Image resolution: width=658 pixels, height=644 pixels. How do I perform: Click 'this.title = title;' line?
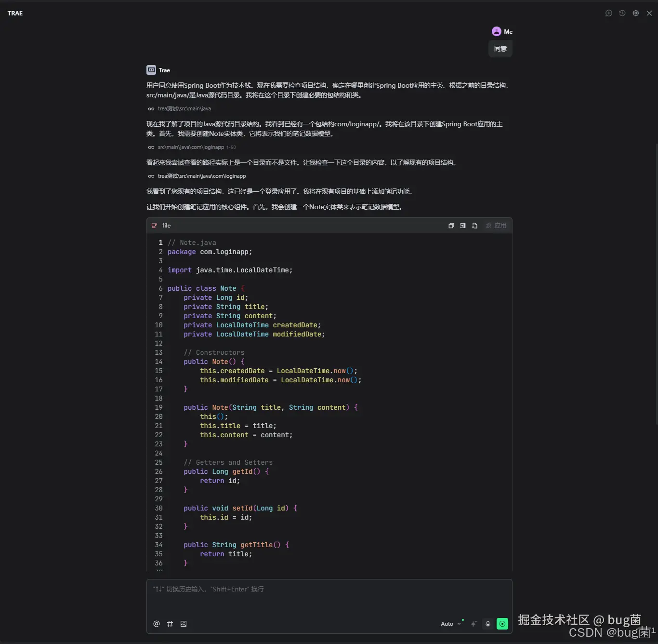[x=238, y=426]
